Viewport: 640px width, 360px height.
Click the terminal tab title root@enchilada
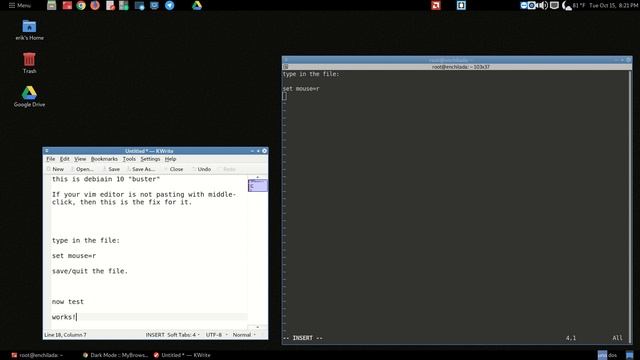(461, 67)
